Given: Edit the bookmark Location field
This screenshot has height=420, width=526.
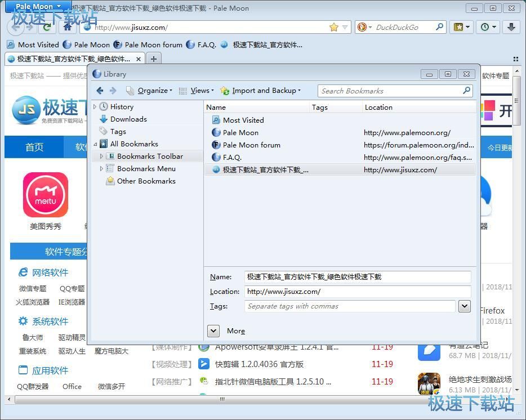Looking at the screenshot, I should point(358,292).
